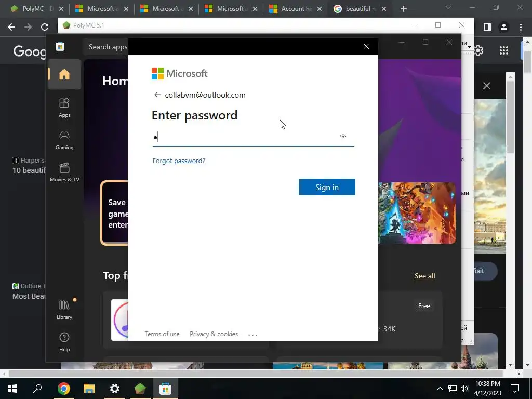Switch to the beautiful Google search tab
This screenshot has height=399, width=532.
[359, 9]
